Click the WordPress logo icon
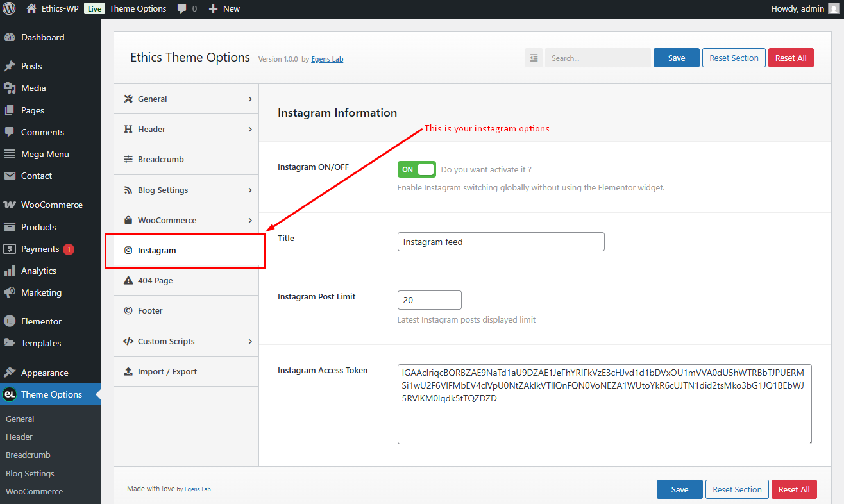This screenshot has width=844, height=504. pos(9,9)
